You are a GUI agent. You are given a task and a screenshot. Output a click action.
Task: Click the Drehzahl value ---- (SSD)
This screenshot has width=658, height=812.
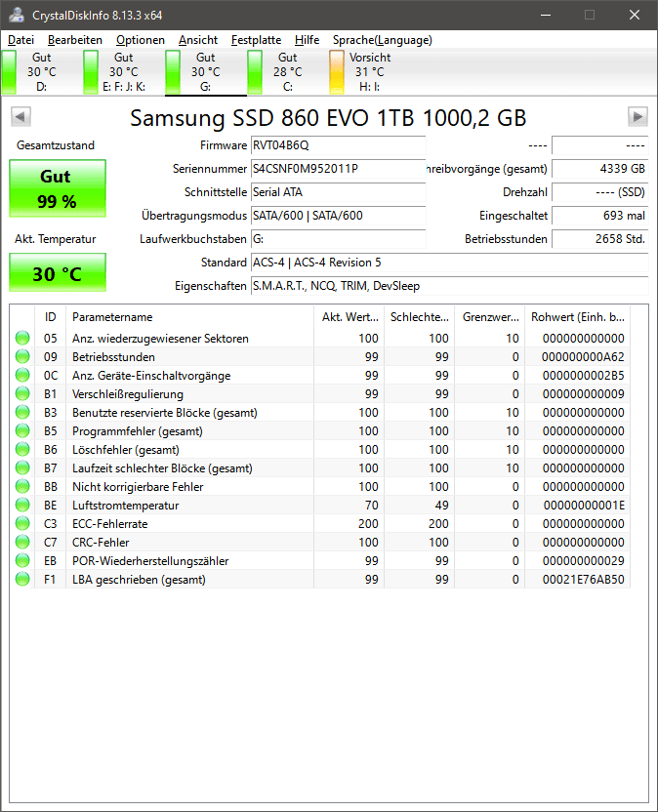[600, 192]
